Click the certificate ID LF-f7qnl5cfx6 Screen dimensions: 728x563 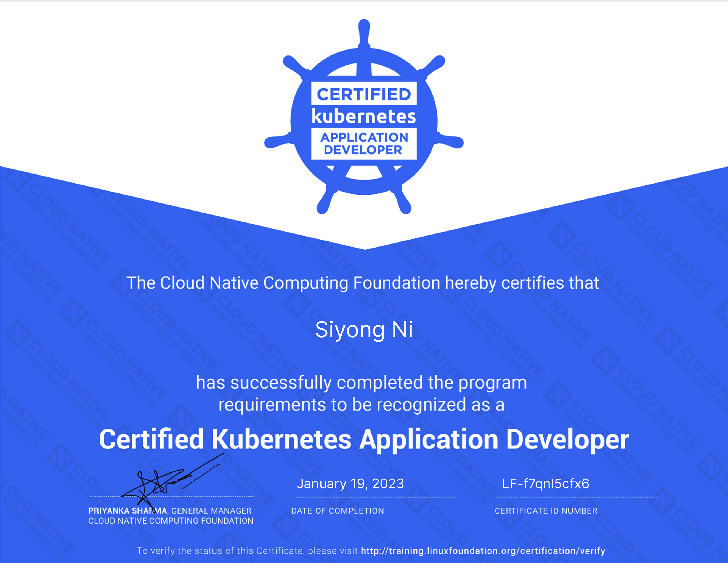[545, 483]
